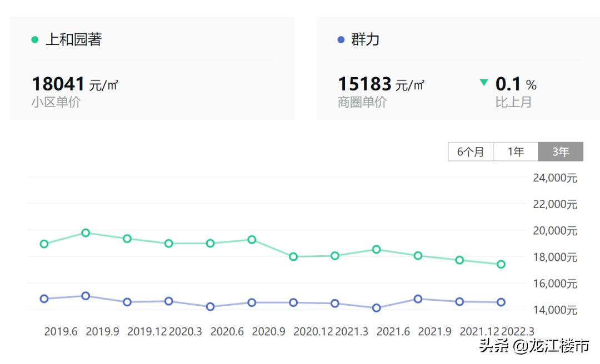Click the 头条 @龙江楼市 watermark
The image size is (600, 364).
(x=534, y=347)
